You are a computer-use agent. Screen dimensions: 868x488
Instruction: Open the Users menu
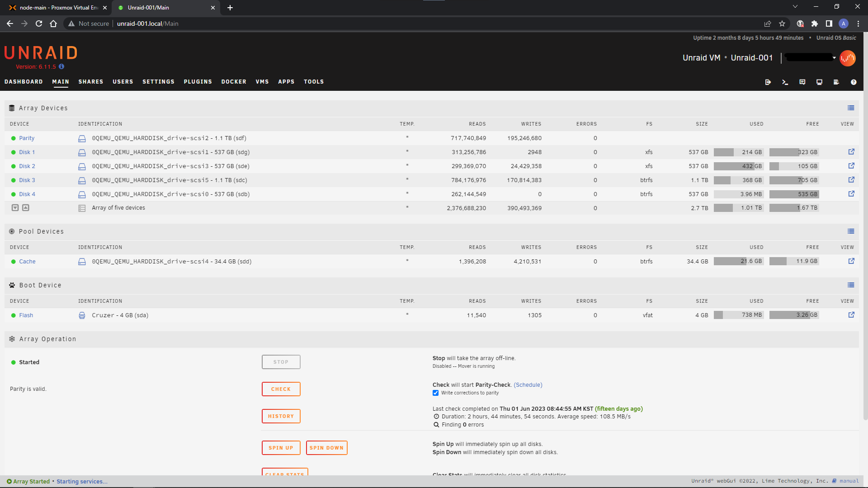click(123, 82)
